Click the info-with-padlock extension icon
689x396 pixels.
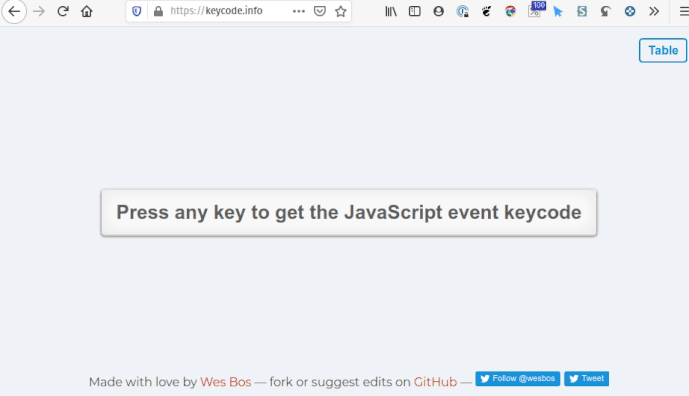pyautogui.click(x=462, y=11)
